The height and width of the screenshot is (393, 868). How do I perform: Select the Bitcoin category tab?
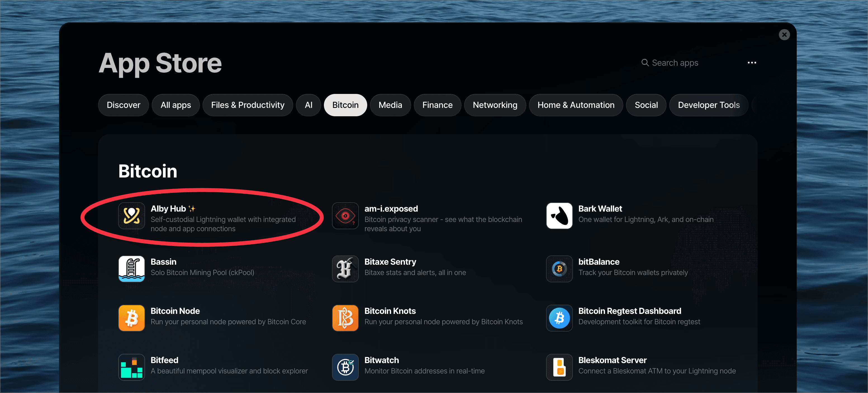[345, 105]
